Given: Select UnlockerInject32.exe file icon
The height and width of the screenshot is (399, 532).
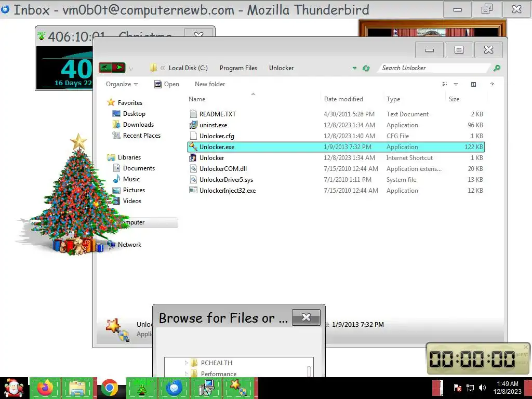Looking at the screenshot, I should pyautogui.click(x=193, y=190).
